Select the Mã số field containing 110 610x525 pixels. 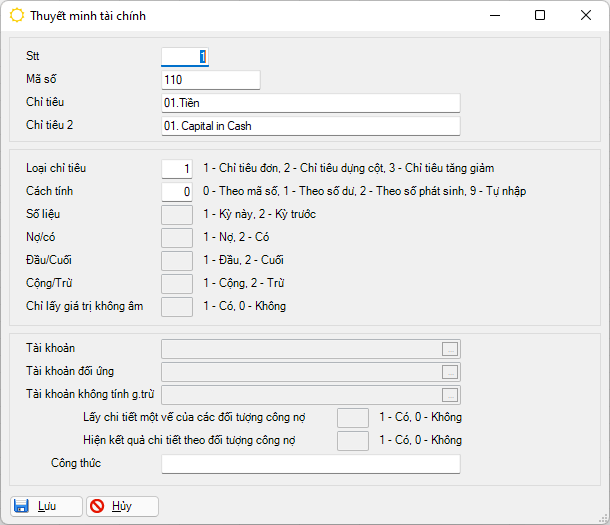click(x=210, y=80)
